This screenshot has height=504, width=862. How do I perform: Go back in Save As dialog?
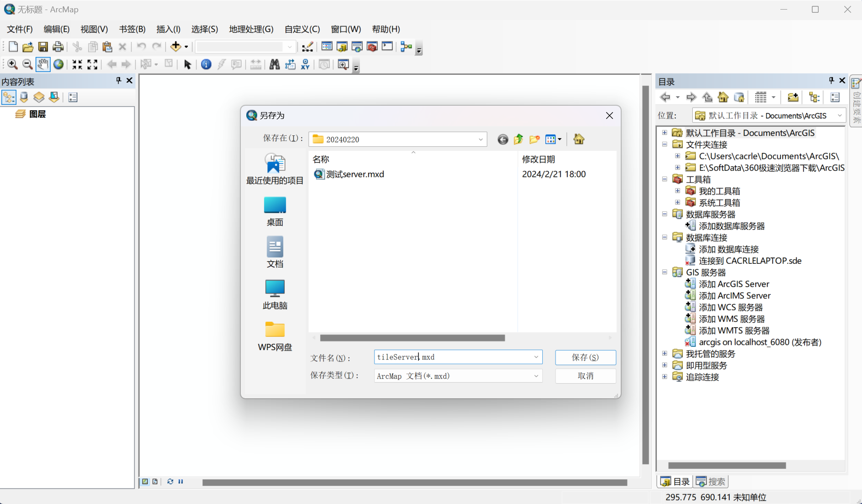503,139
